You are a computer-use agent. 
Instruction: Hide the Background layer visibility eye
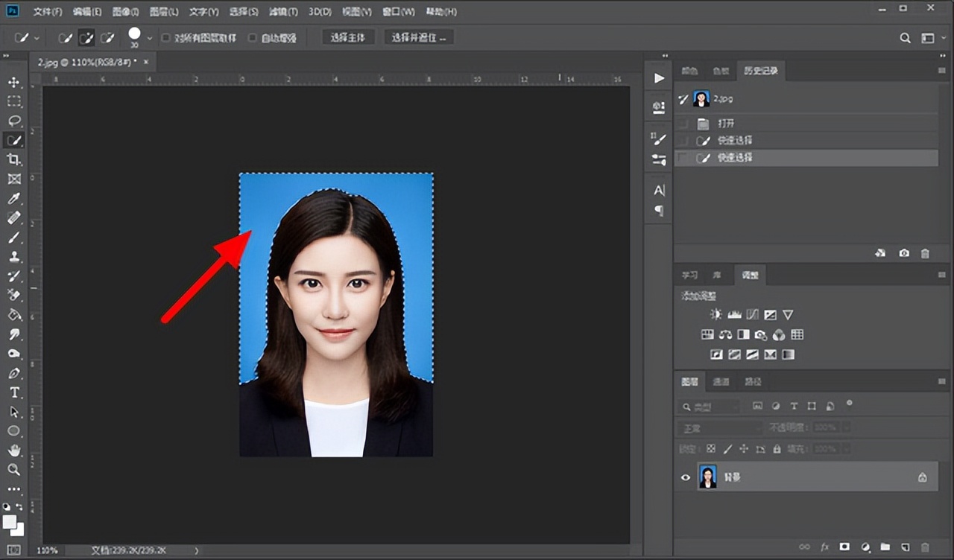tap(685, 477)
